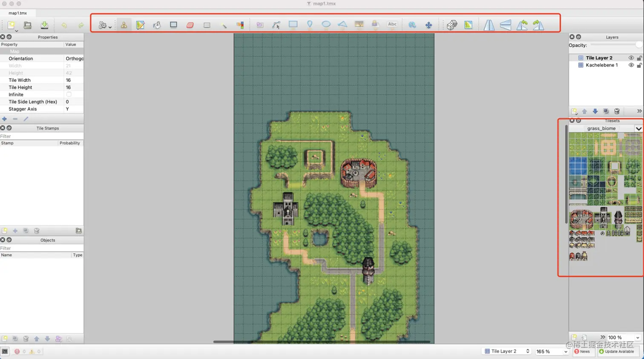This screenshot has height=359, width=644.
Task: Select the Insert Ellipse tool
Action: tap(326, 25)
